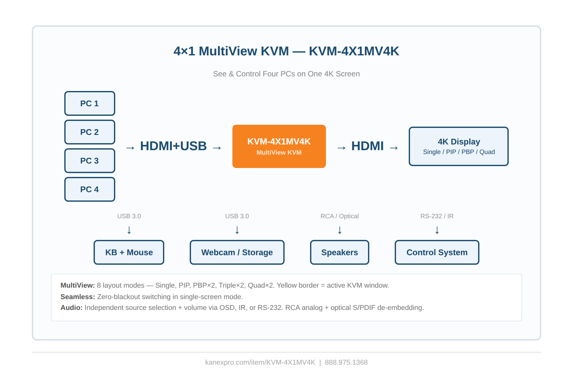The image size is (573, 392).
Task: Click the Control System box
Action: pyautogui.click(x=437, y=252)
